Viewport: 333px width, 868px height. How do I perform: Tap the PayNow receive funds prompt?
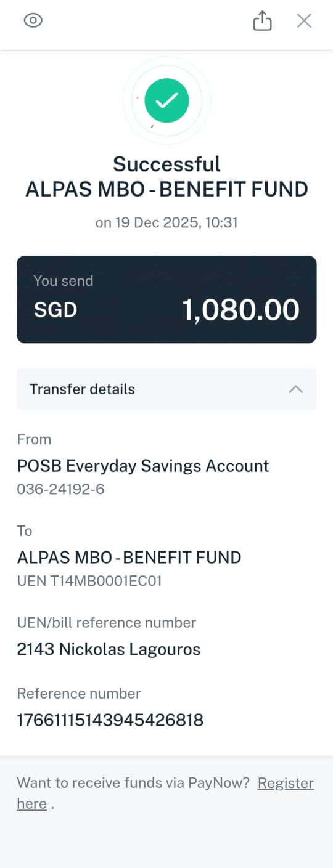click(133, 783)
